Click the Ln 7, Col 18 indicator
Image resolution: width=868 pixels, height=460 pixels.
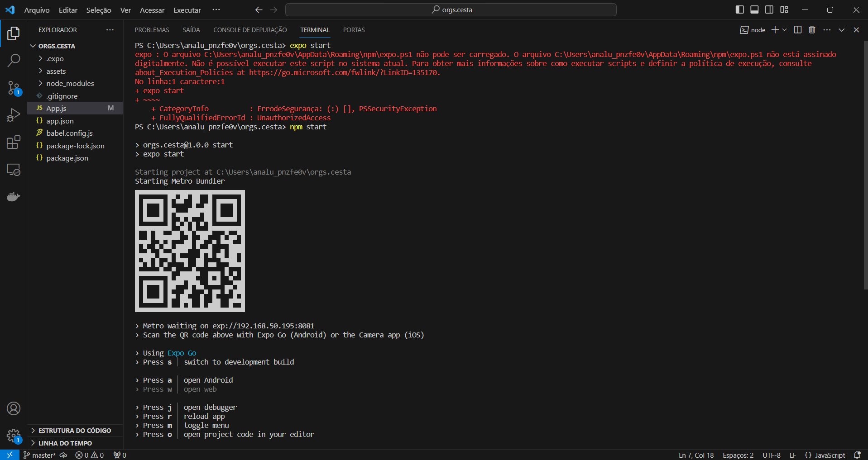click(696, 455)
